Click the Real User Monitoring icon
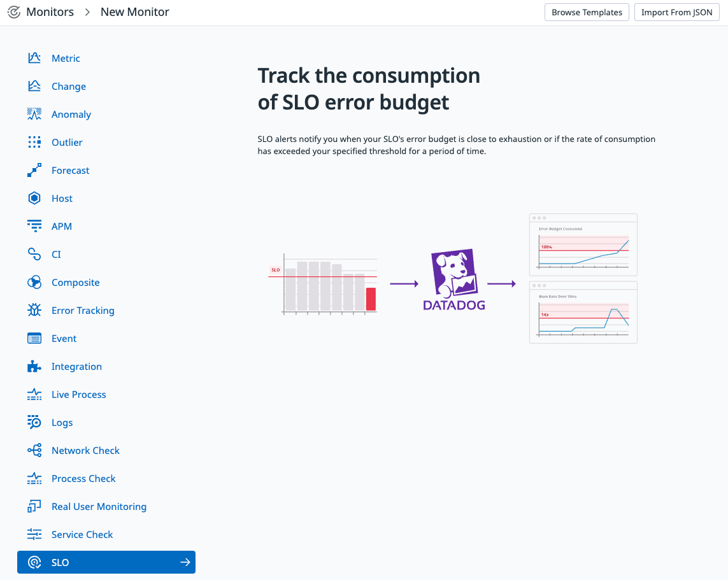 click(x=34, y=506)
